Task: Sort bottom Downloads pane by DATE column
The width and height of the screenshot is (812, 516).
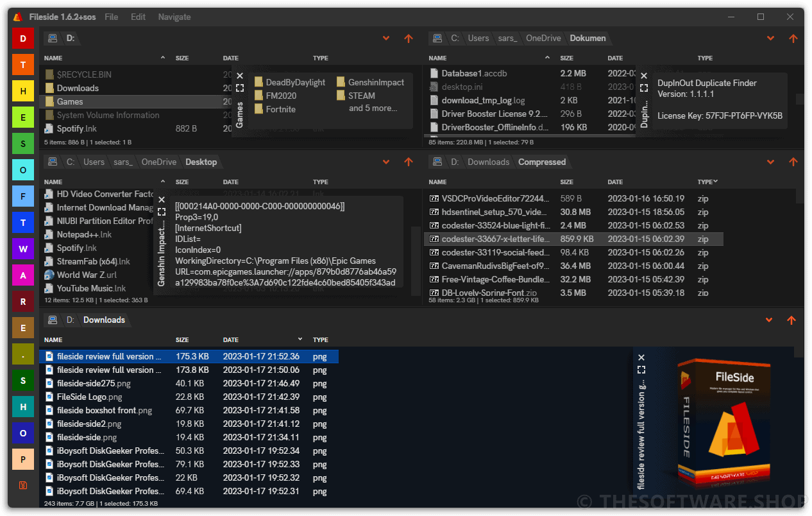Action: pyautogui.click(x=231, y=340)
